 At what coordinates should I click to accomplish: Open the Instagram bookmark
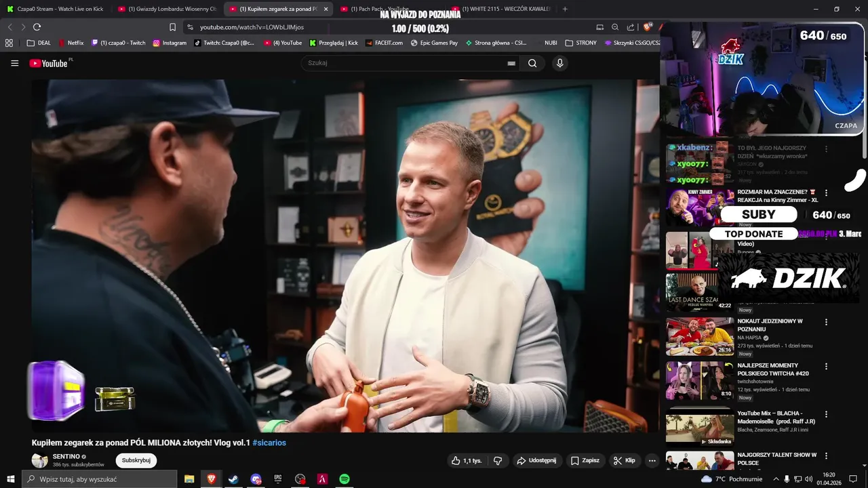170,43
